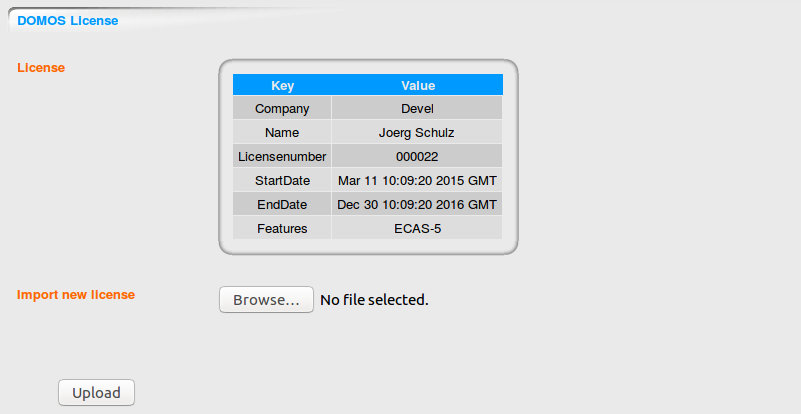801x414 pixels.
Task: Select the DOMOS License tab
Action: click(67, 20)
